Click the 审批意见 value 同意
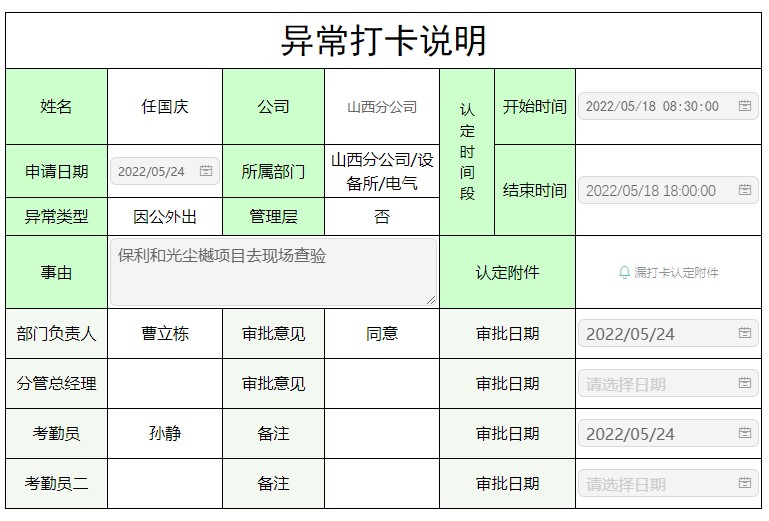Viewport: 769px width, 521px height. click(x=382, y=334)
